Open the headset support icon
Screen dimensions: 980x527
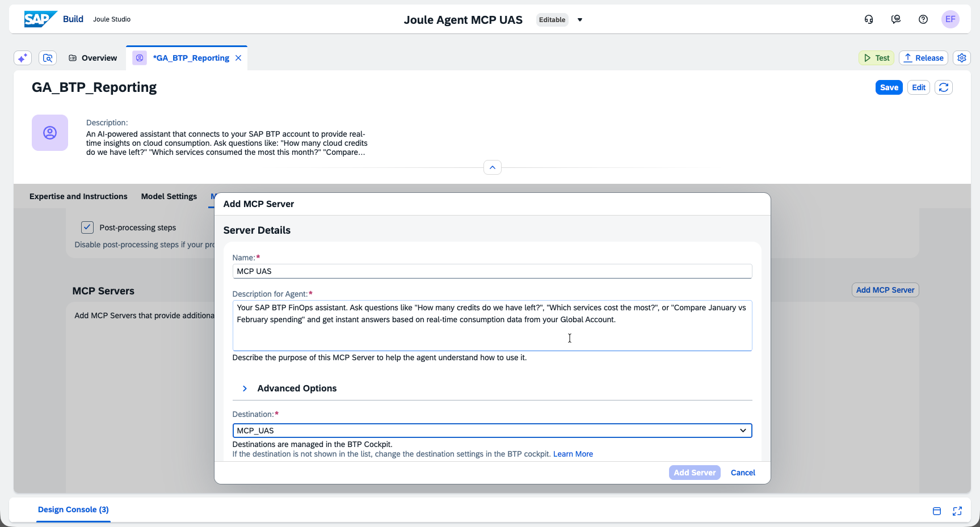tap(869, 19)
